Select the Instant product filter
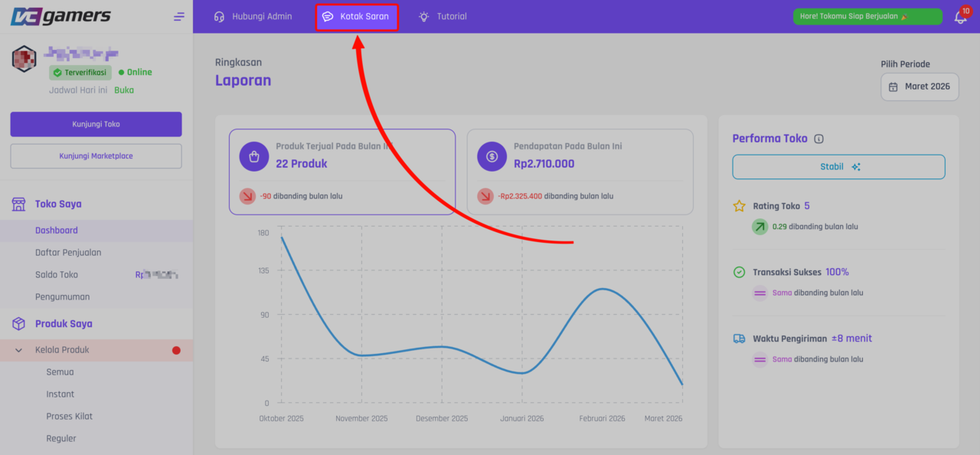980x455 pixels. click(x=60, y=394)
